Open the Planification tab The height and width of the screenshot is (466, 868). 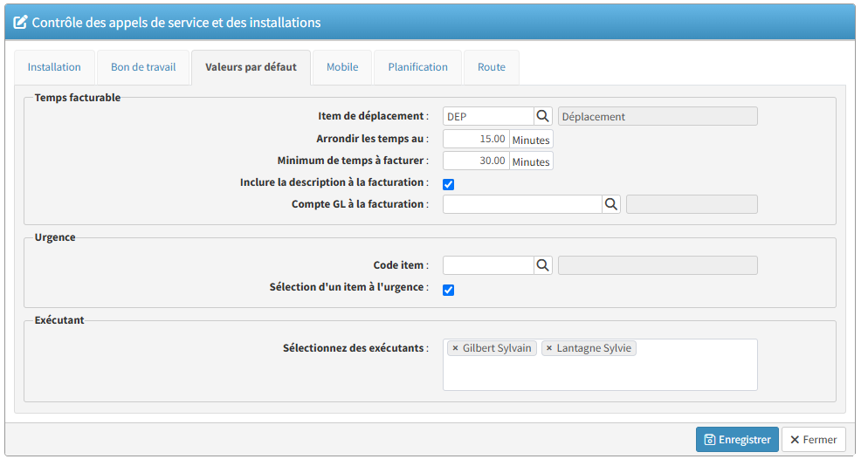click(418, 67)
